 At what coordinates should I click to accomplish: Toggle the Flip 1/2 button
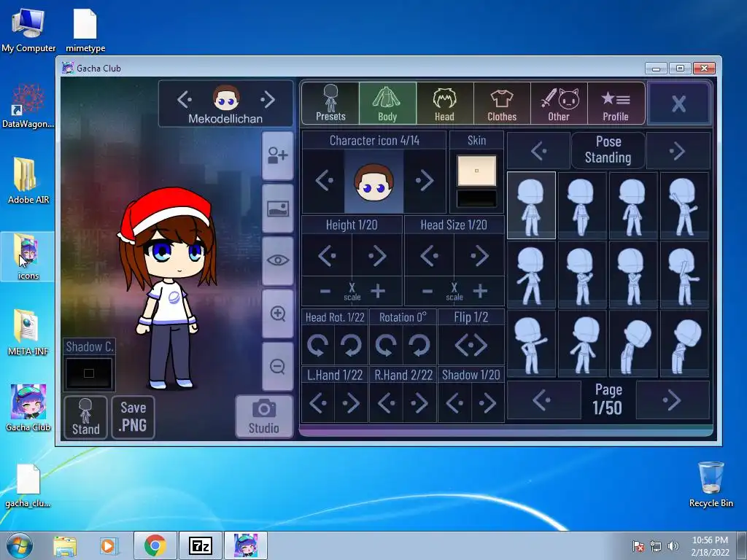(471, 345)
